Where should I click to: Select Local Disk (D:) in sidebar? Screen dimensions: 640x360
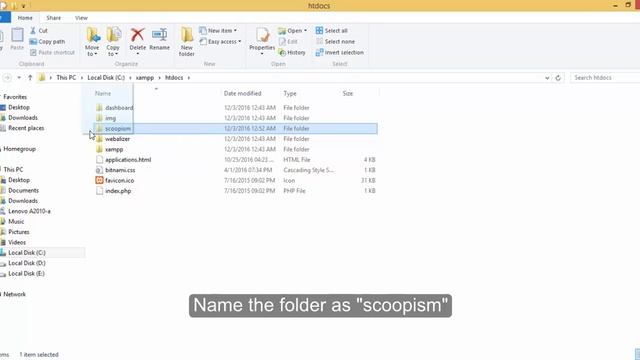click(x=27, y=263)
